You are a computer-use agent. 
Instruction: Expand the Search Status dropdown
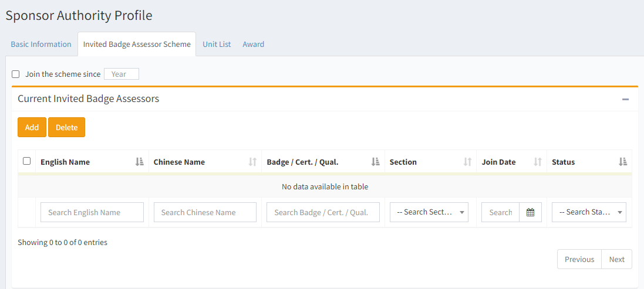tap(588, 212)
